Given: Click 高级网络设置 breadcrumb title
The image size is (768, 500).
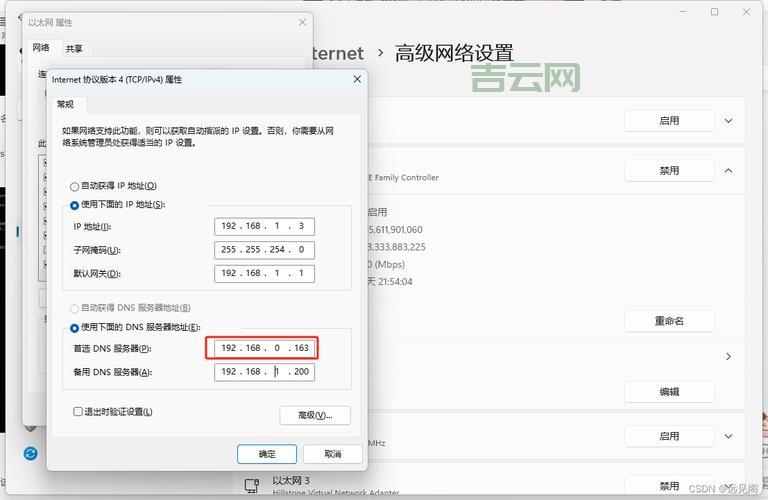Looking at the screenshot, I should click(454, 53).
